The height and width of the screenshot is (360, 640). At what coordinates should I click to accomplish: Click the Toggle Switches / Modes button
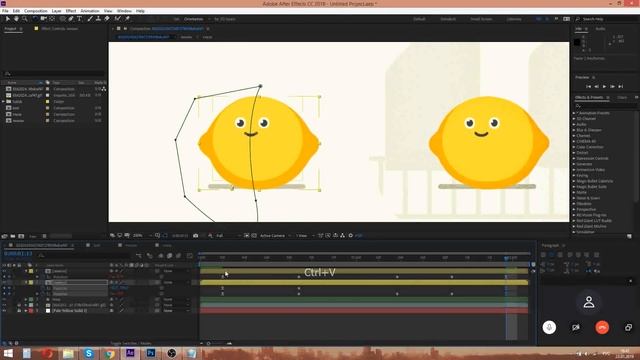coord(131,344)
